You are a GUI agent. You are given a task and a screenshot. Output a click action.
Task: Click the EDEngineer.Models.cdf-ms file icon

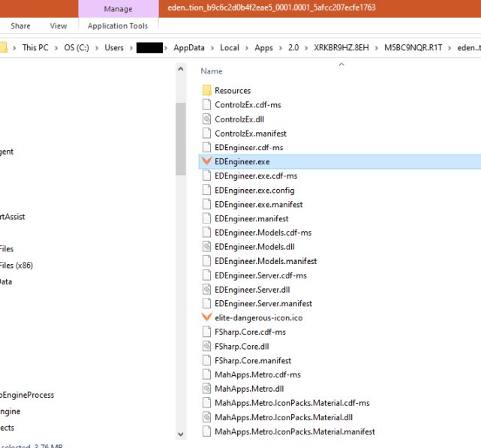click(x=207, y=233)
